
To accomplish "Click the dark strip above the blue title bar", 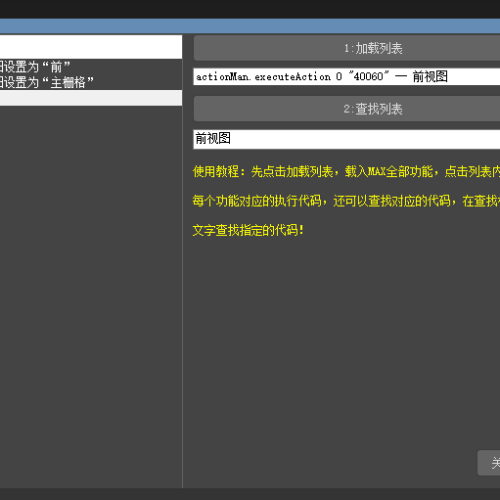I will pos(250,9).
